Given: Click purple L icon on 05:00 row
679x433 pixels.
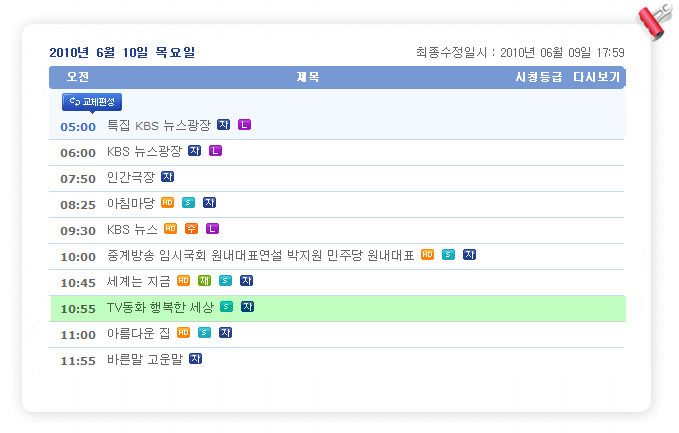Looking at the screenshot, I should (245, 125).
